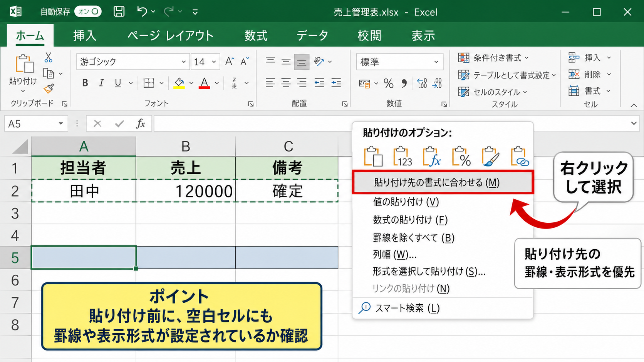Click the Undo arrow icon
Viewport: 644px width, 362px height.
tap(142, 12)
